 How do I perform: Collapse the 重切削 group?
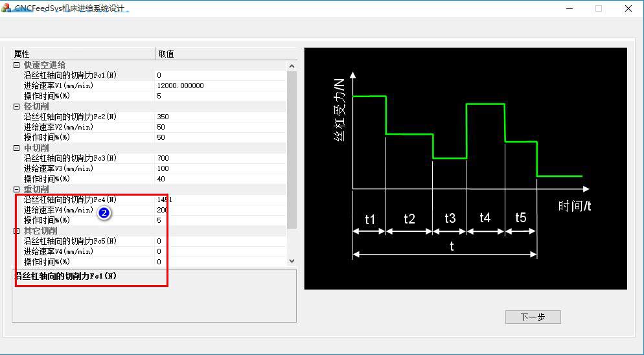(16, 189)
